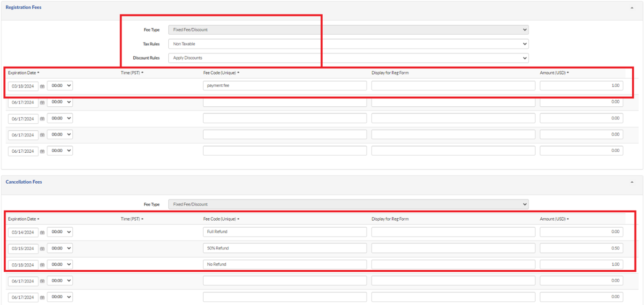Open time dropdown in payment fee row

click(x=60, y=86)
